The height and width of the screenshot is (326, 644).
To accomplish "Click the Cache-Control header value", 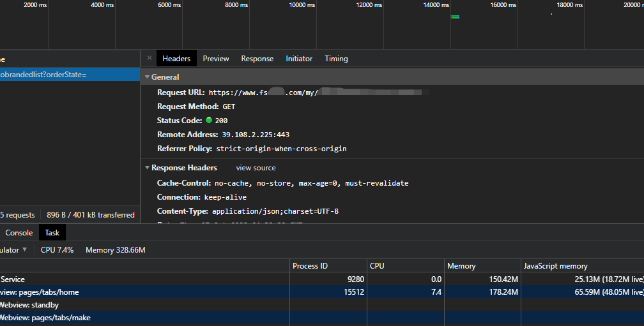I will coord(311,183).
